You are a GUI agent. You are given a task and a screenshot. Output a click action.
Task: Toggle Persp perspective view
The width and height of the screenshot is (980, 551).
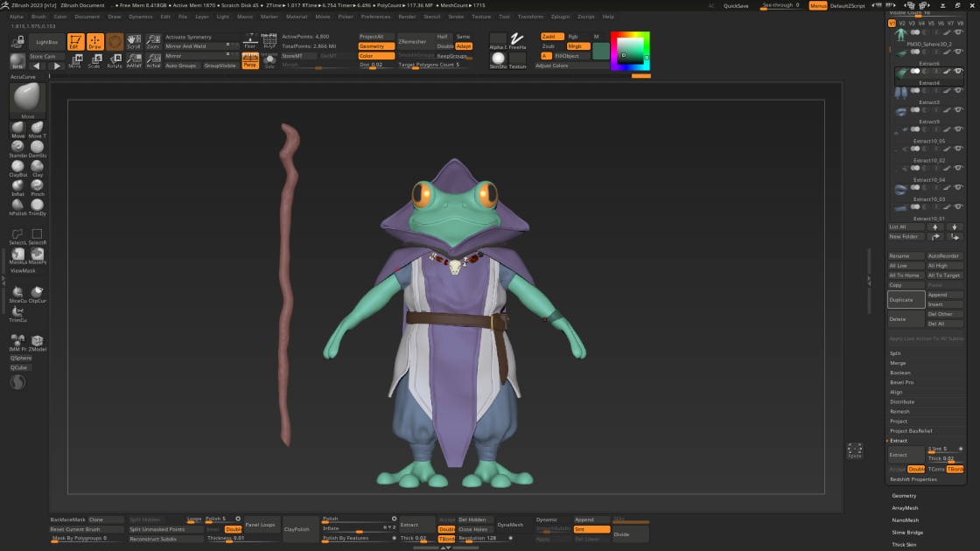[250, 60]
